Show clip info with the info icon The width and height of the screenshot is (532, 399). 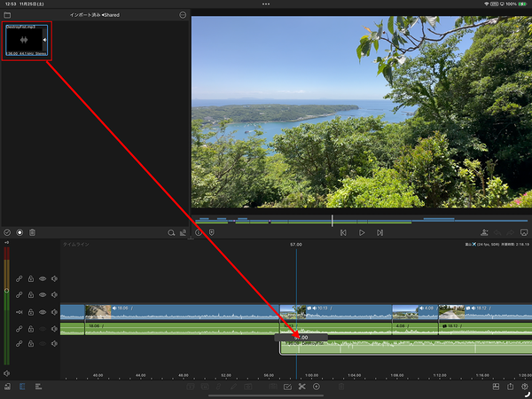(198, 232)
